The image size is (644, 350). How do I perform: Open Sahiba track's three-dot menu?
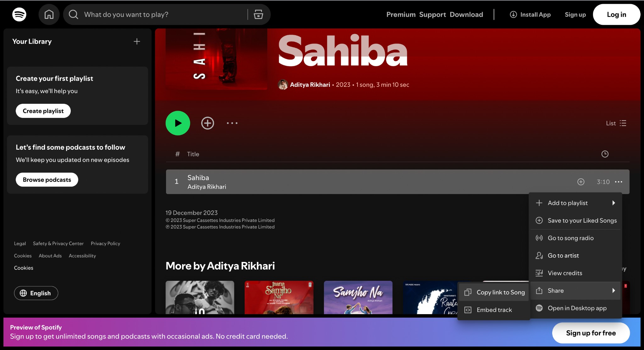pos(619,182)
